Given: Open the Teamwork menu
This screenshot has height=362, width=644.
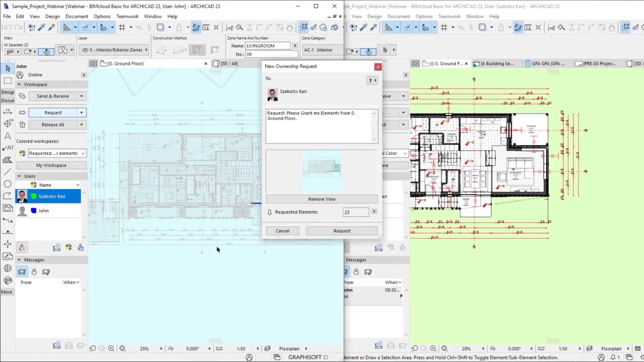Looking at the screenshot, I should (127, 16).
